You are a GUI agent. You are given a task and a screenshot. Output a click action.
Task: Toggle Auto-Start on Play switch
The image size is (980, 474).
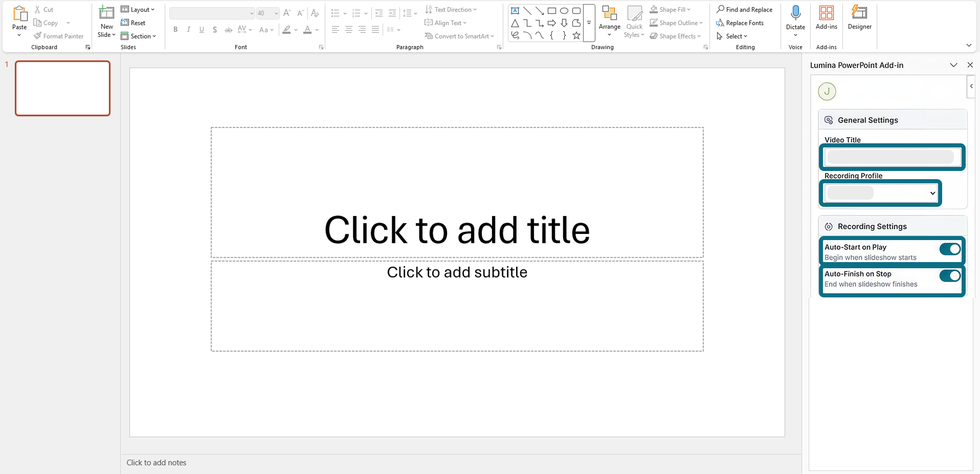pyautogui.click(x=950, y=249)
